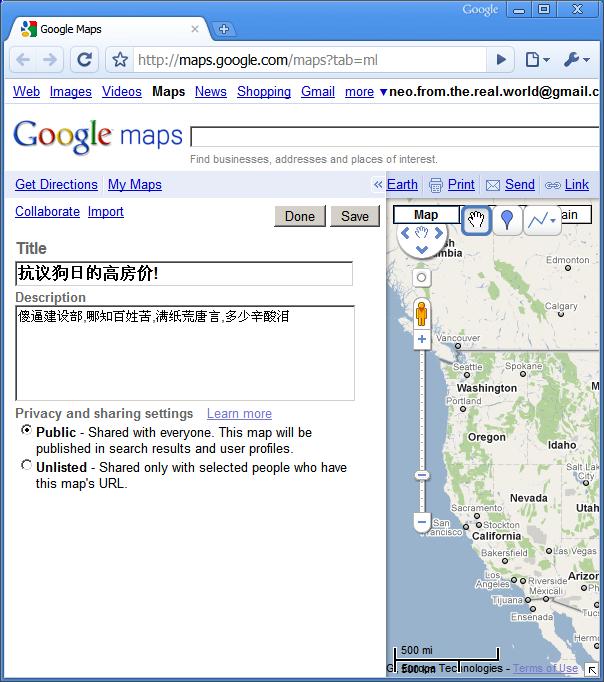Click the printer icon beside Print
This screenshot has height=682, width=604.
(436, 185)
